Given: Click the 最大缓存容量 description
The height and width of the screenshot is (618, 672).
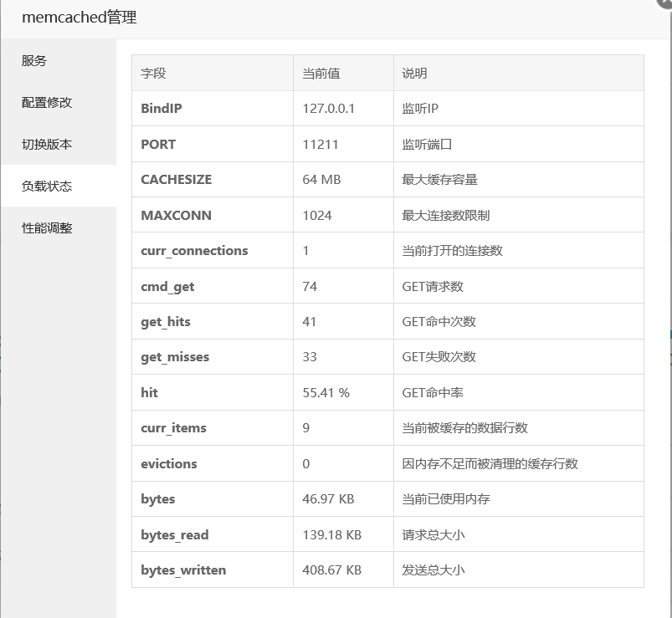Looking at the screenshot, I should 439,180.
